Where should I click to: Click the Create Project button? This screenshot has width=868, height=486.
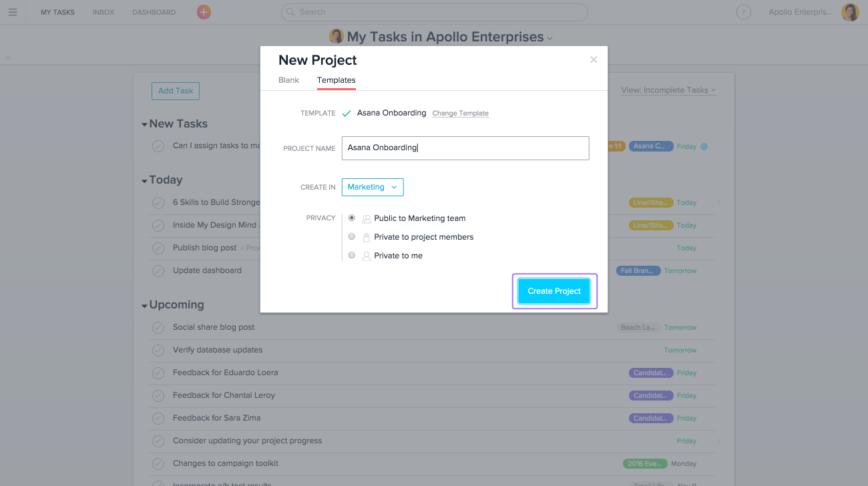coord(554,291)
